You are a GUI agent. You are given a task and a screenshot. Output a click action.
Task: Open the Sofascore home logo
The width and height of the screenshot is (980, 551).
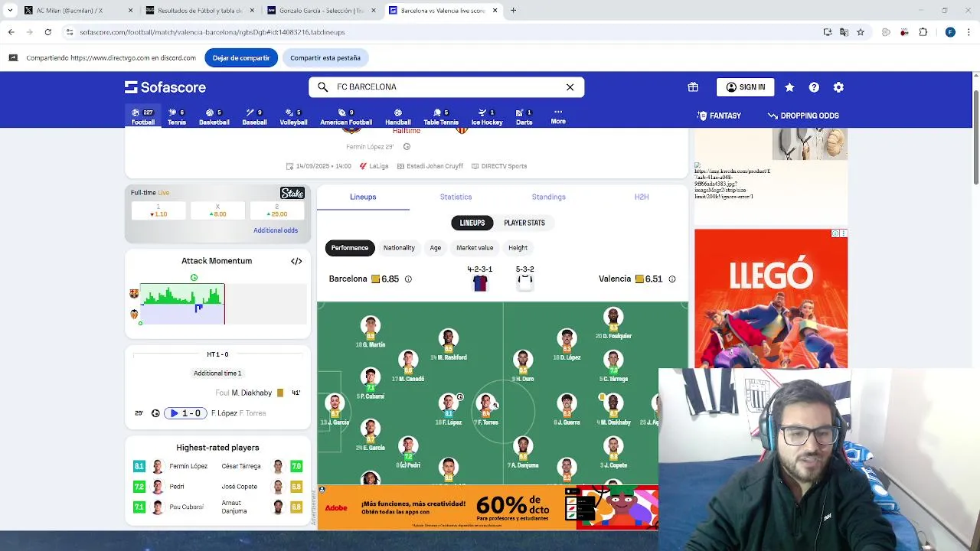165,87
